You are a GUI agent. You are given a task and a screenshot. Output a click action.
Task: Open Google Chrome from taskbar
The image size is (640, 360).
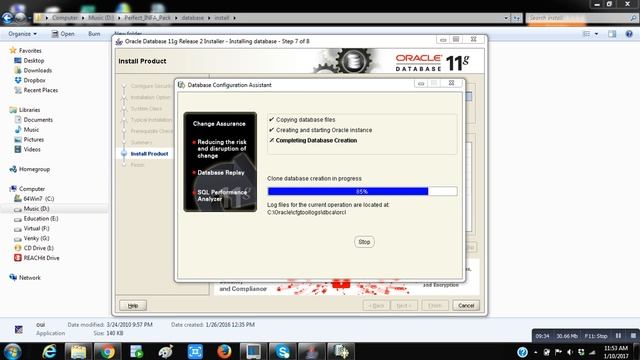107,351
